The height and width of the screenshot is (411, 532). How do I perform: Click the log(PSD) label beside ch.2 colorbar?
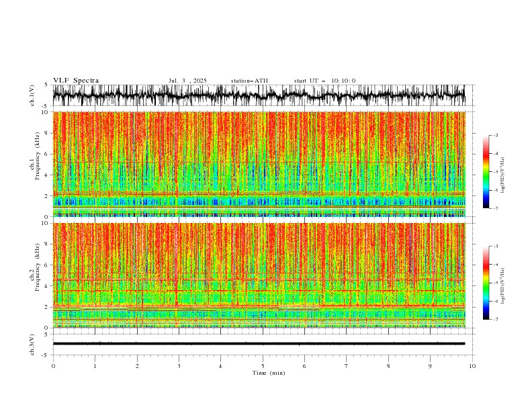pyautogui.click(x=503, y=286)
